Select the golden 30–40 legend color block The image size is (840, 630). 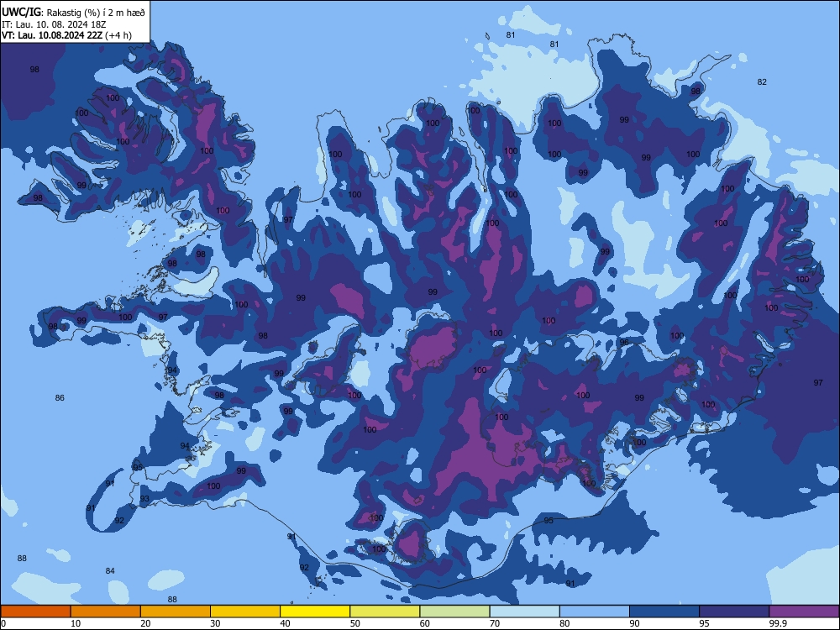tap(245, 612)
